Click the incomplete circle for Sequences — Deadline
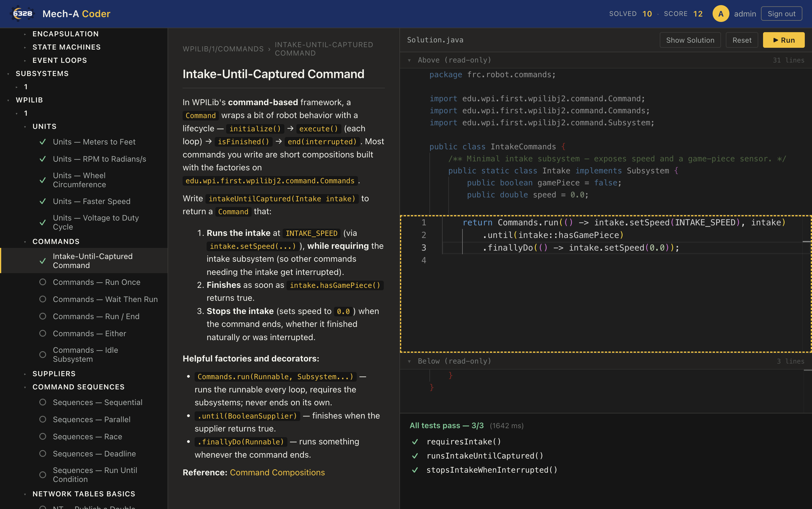This screenshot has width=812, height=509. (43, 454)
